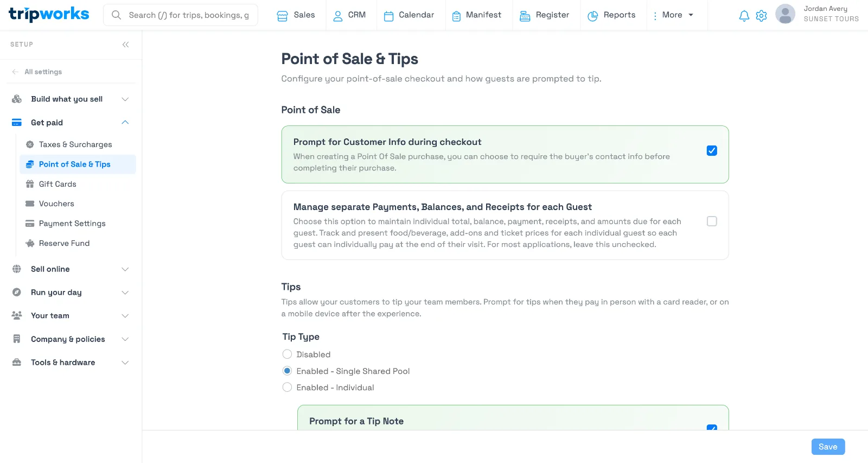Open the Reports page
This screenshot has height=463, width=868.
tap(611, 15)
